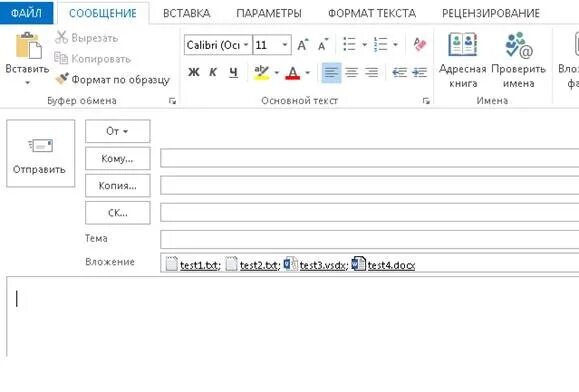Screen dimensions: 579x392
Task: Click the Кому... recipients button
Action: click(x=118, y=158)
